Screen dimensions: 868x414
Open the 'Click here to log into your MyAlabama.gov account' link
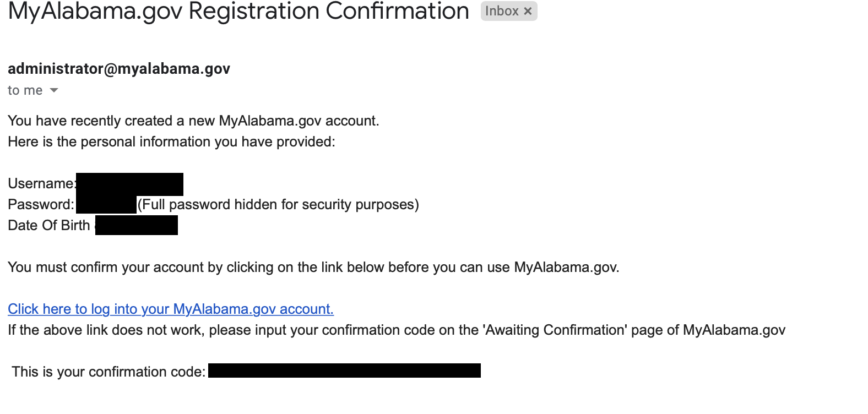coord(171,309)
